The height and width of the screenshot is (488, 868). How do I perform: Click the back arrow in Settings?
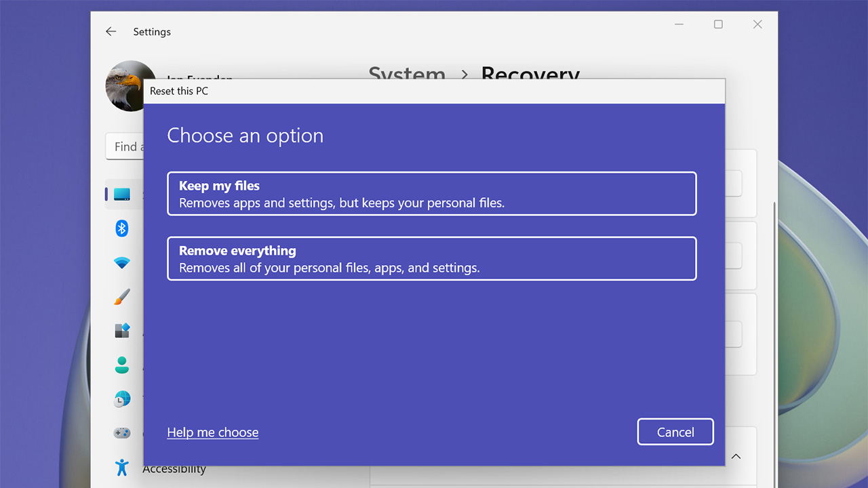[x=111, y=31]
